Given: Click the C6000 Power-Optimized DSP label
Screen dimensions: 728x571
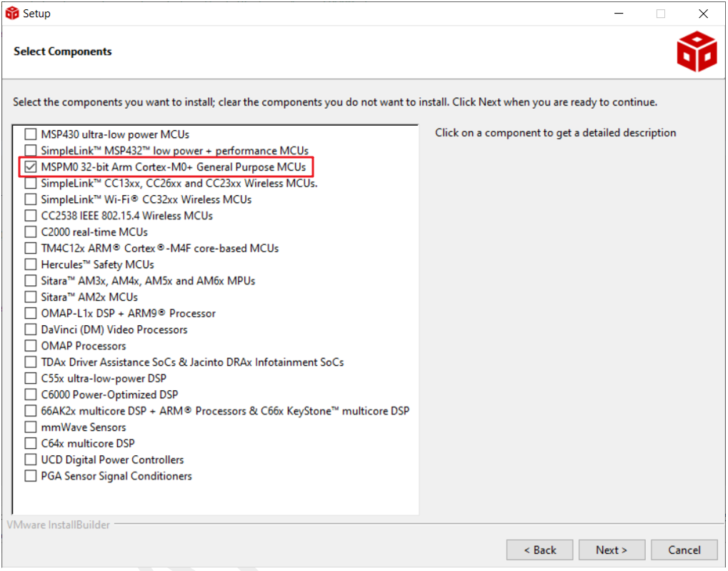Looking at the screenshot, I should (109, 394).
